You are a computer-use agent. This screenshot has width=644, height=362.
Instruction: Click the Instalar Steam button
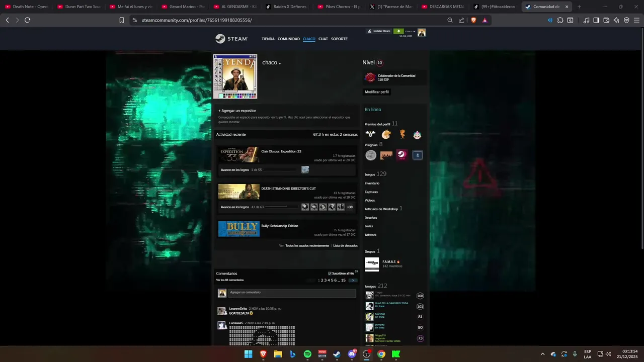(379, 31)
